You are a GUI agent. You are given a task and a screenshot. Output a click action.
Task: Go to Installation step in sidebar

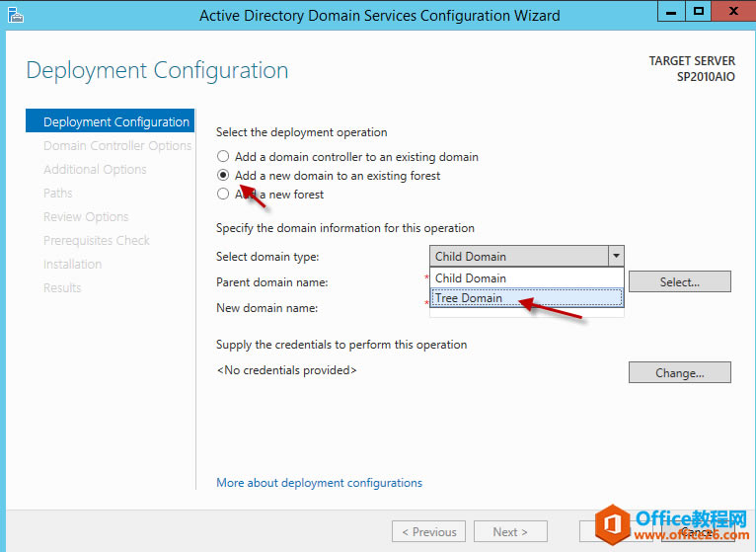pyautogui.click(x=72, y=264)
